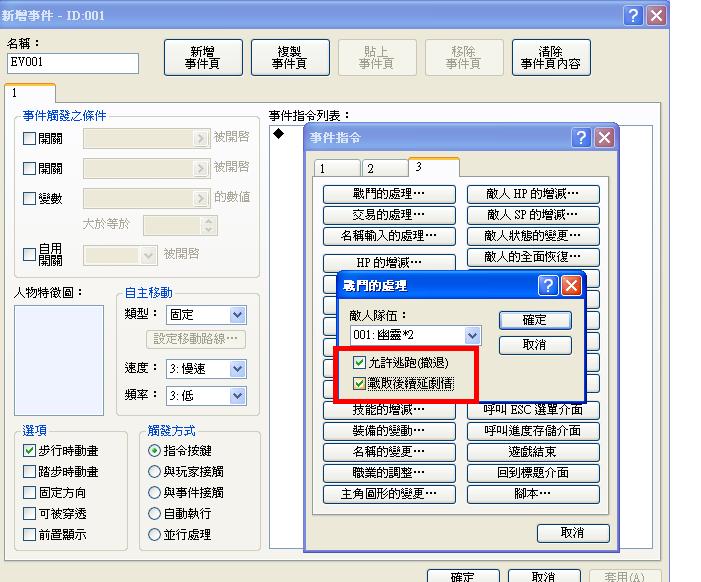Click 戰鬥的處理 command button
This screenshot has height=582, width=701.
[389, 194]
